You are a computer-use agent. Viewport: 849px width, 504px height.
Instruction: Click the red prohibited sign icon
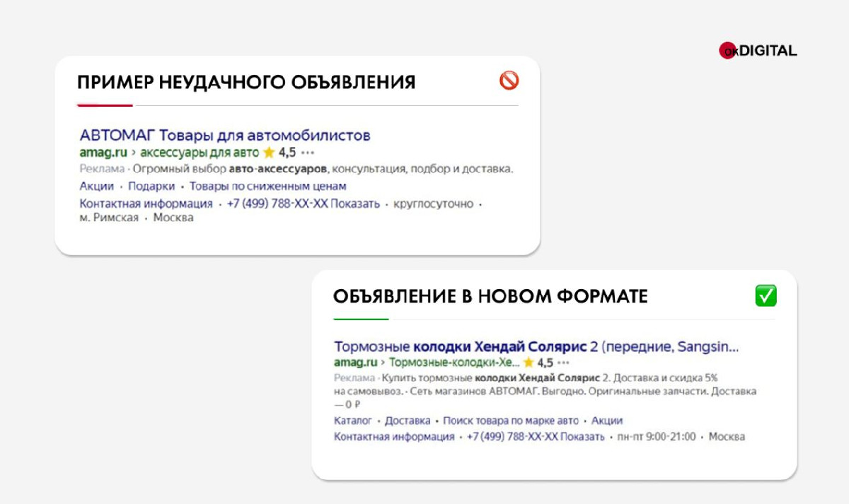509,81
